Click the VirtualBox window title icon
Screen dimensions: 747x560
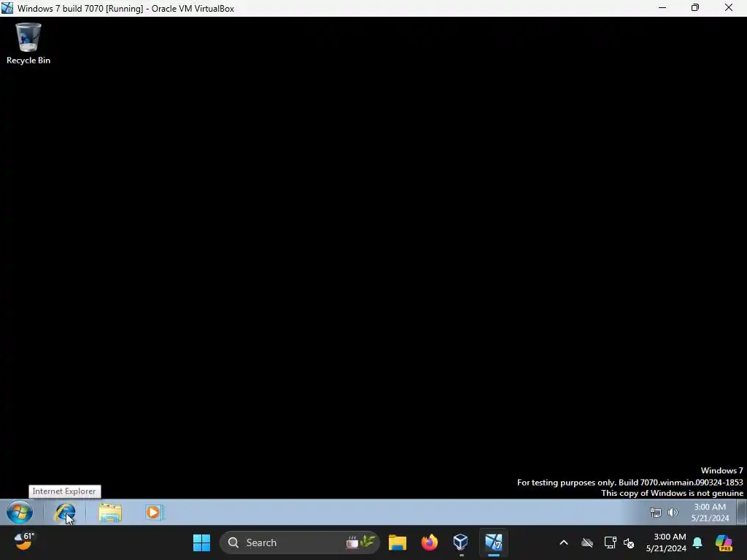[x=7, y=8]
